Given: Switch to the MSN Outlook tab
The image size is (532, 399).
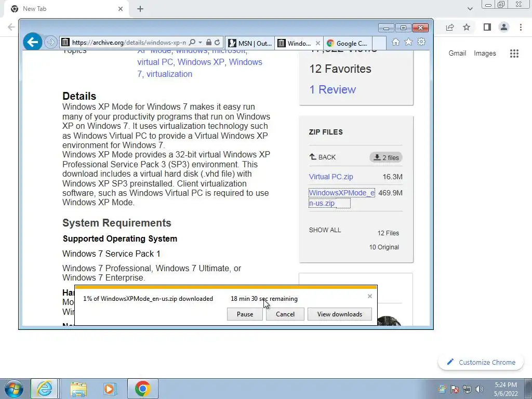Looking at the screenshot, I should coord(250,43).
